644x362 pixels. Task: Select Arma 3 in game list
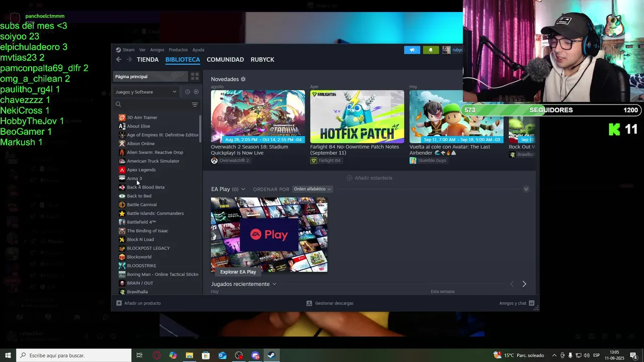(158, 178)
